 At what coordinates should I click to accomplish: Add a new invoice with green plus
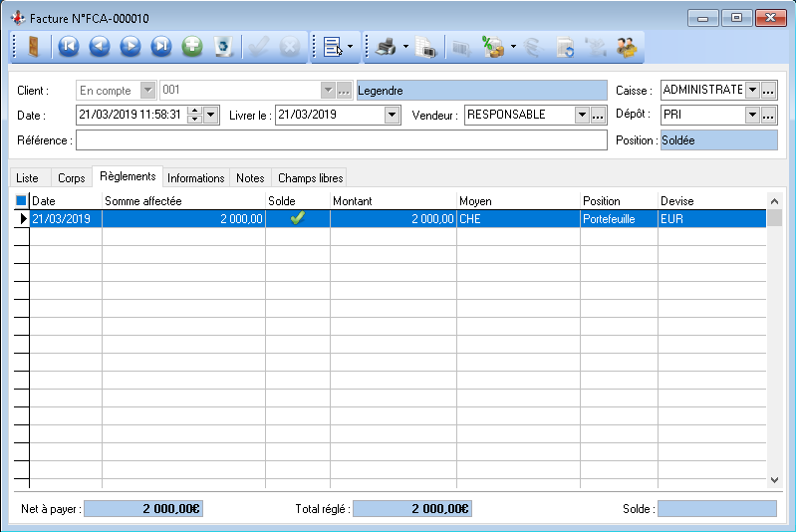click(192, 46)
